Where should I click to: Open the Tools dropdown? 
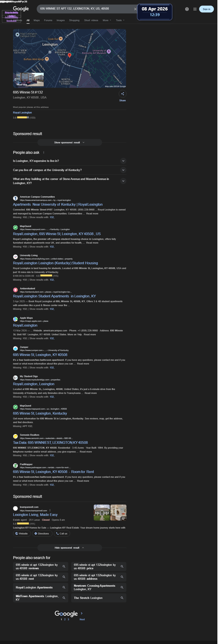click(120, 20)
